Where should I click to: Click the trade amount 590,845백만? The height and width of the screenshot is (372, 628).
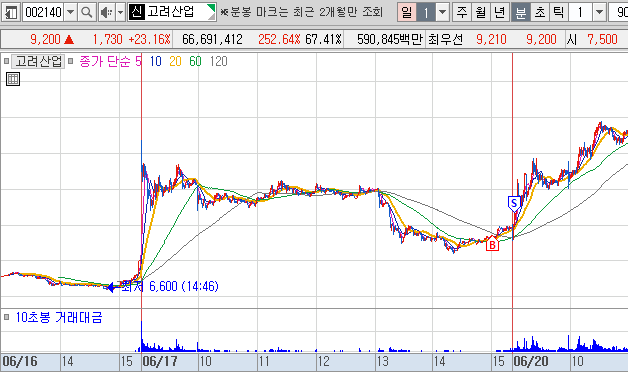(x=390, y=39)
